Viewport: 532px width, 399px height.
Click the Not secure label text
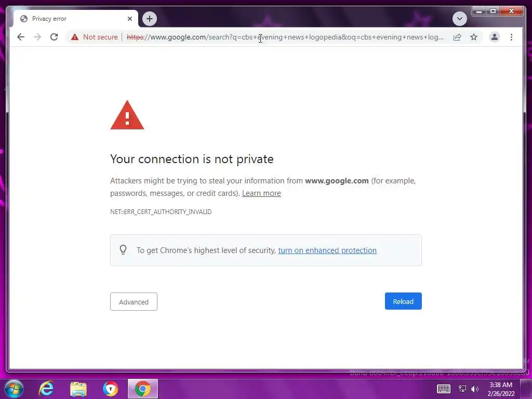tap(100, 37)
